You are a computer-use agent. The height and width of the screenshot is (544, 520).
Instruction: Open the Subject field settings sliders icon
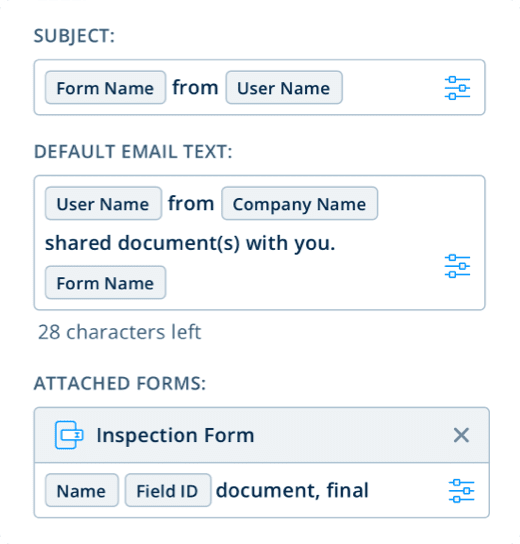457,88
